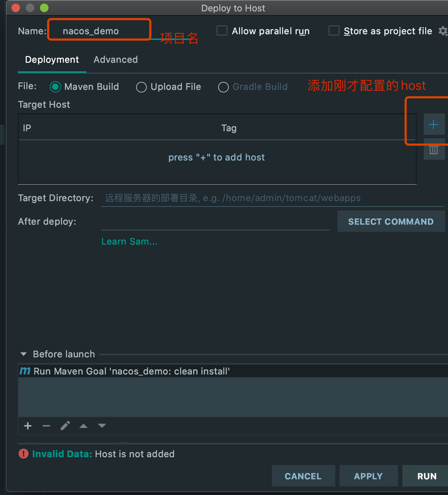
Task: Select Run Maven Goal 'nacos_demo: clean install' row
Action: (233, 371)
